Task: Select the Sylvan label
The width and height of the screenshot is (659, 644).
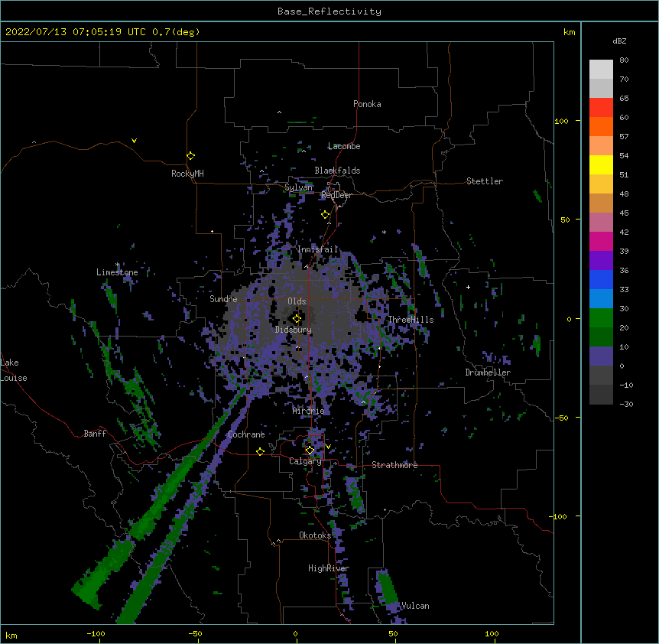Action: click(x=298, y=187)
